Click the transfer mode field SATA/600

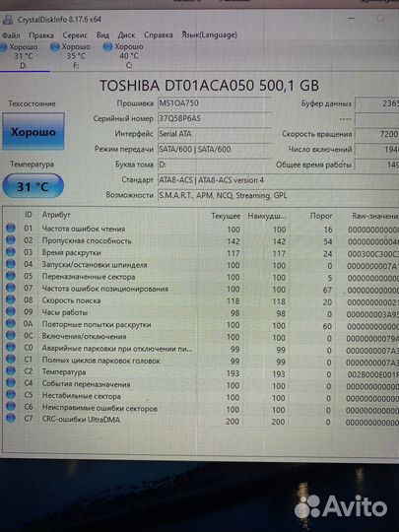pos(215,150)
